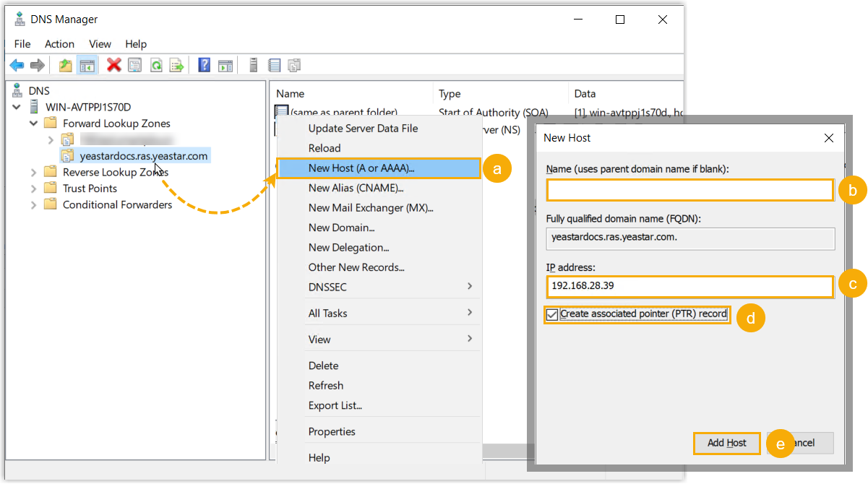Open the Action menu in menu bar
The width and height of the screenshot is (868, 484).
tap(59, 44)
